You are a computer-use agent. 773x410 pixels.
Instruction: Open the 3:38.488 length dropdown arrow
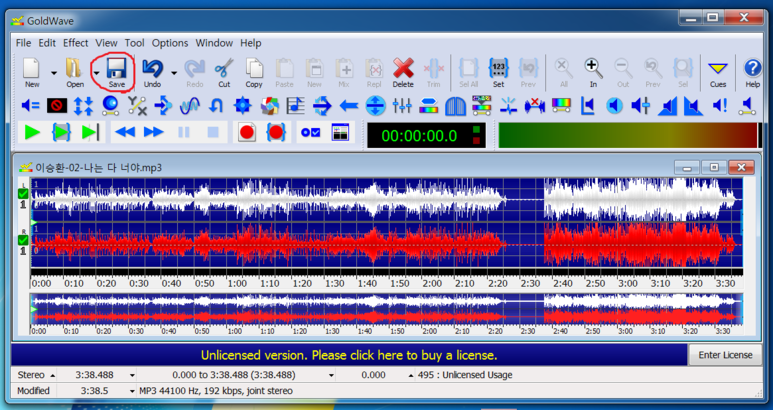click(x=132, y=376)
